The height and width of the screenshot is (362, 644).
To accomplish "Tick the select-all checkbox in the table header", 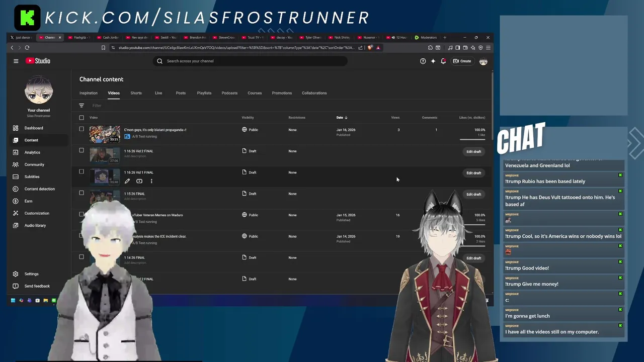I will [82, 118].
